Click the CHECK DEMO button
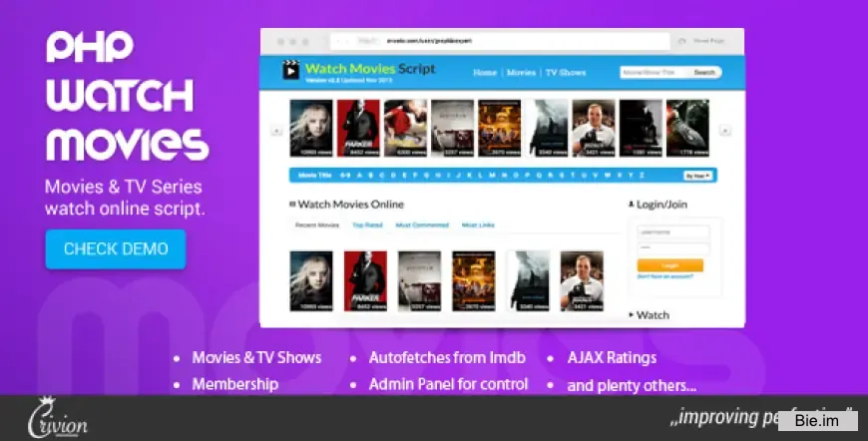Screen dimensions: 868x441 [116, 249]
